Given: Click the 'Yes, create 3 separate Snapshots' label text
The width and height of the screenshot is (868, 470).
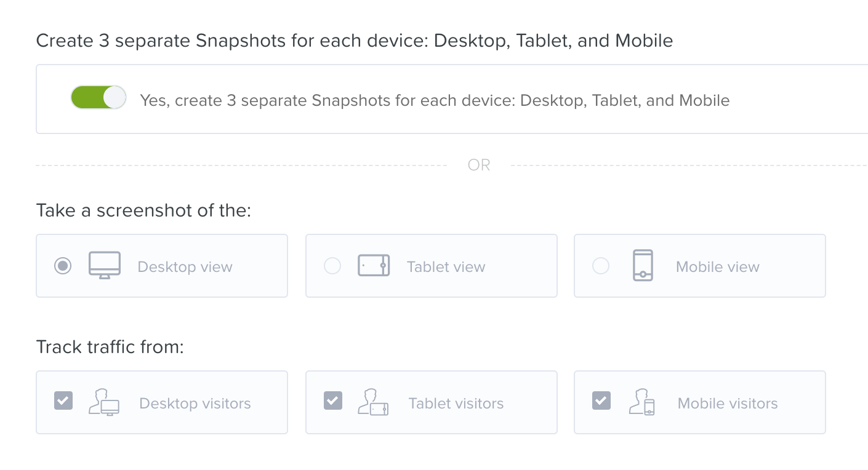Looking at the screenshot, I should 435,100.
